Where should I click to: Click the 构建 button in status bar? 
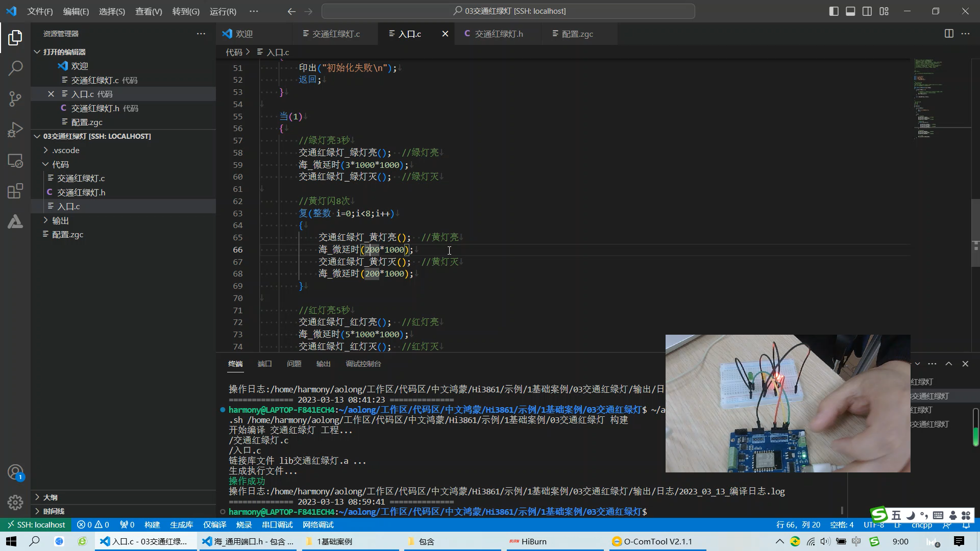152,525
